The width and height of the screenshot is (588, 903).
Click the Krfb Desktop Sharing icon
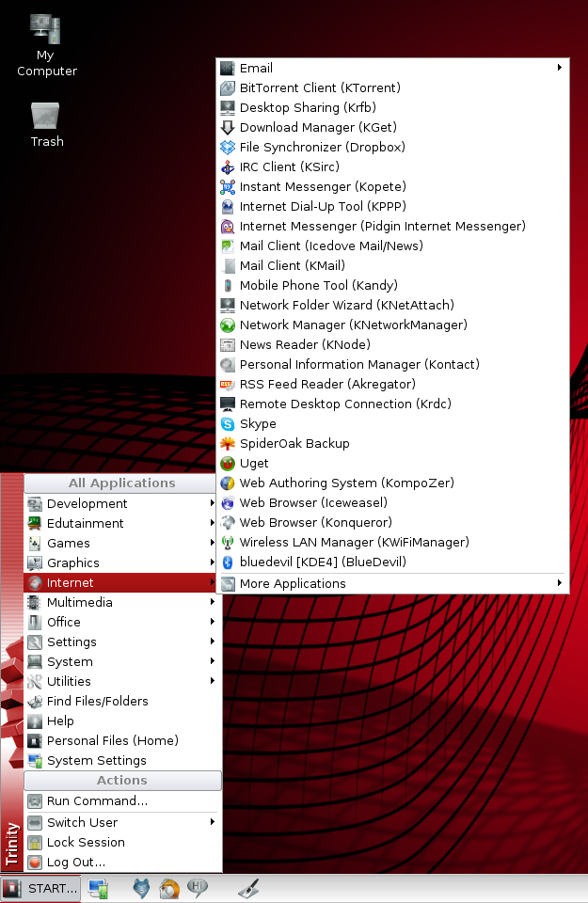pyautogui.click(x=228, y=107)
